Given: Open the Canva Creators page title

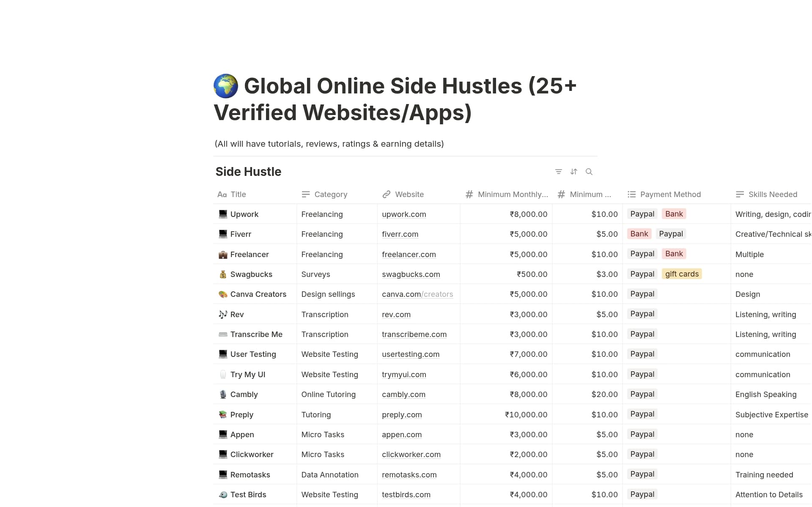Looking at the screenshot, I should (258, 294).
